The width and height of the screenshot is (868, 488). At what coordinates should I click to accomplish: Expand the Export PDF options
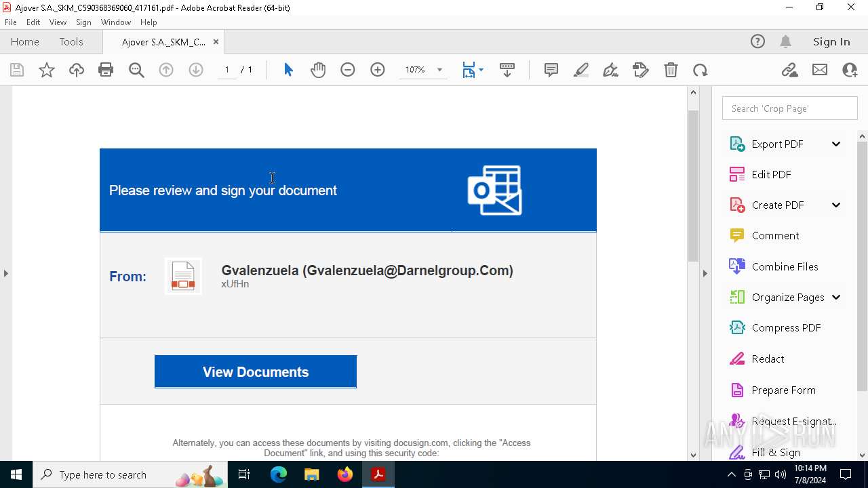[x=836, y=144]
